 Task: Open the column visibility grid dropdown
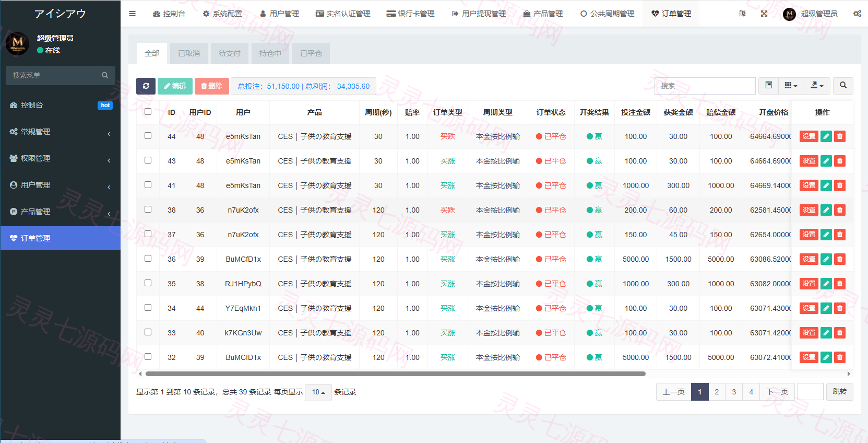791,86
